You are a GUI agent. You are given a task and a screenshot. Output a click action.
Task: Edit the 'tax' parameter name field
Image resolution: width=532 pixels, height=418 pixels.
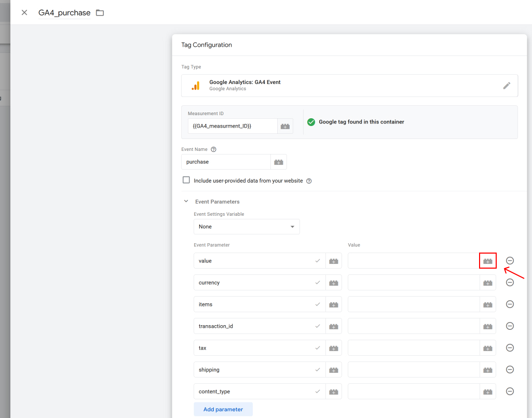(260, 347)
